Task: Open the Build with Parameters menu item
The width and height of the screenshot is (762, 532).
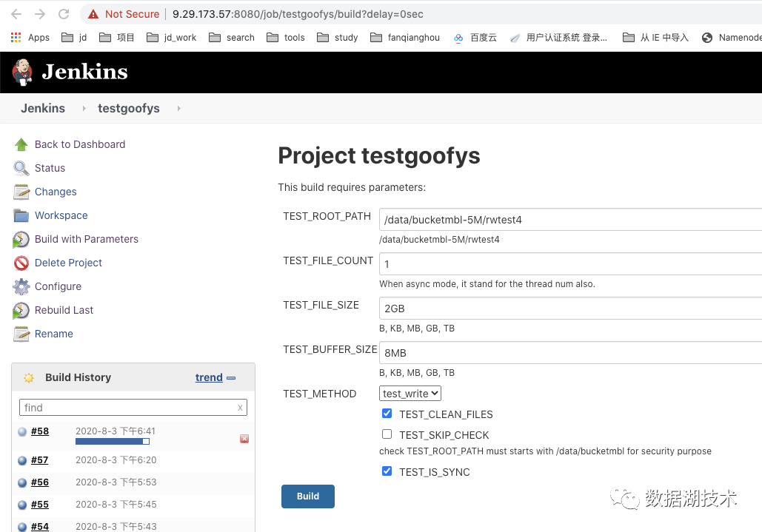Action: point(86,239)
